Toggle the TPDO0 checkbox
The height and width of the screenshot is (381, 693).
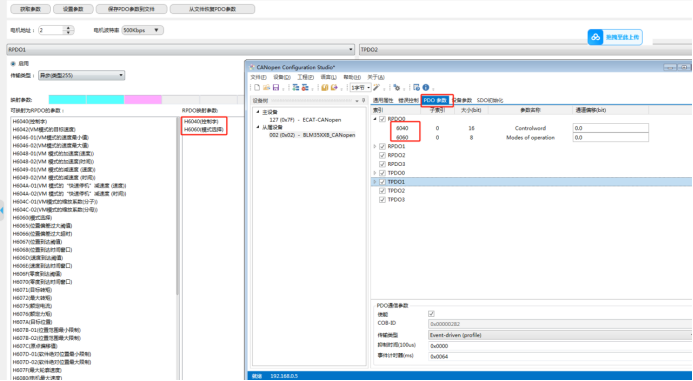[x=383, y=173]
